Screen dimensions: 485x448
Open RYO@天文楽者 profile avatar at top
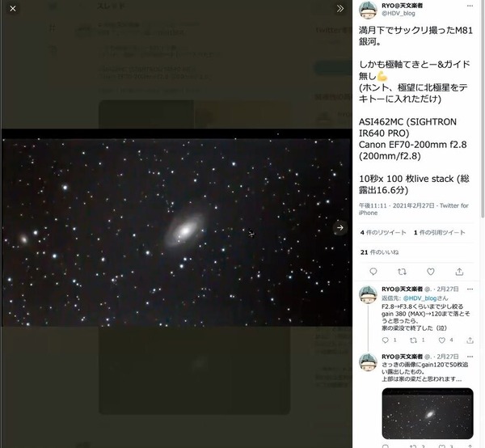click(x=368, y=10)
